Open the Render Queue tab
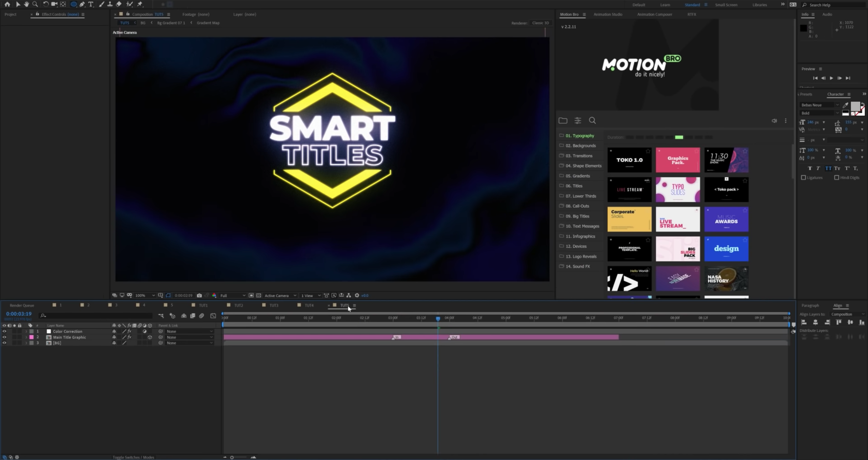This screenshot has width=868, height=460. tap(22, 305)
